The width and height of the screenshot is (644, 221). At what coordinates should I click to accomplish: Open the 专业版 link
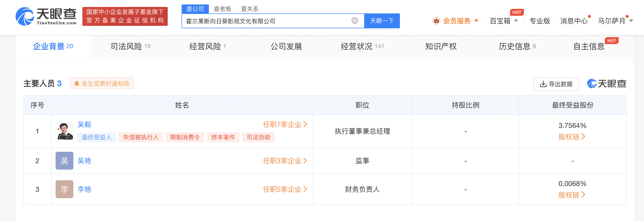[x=540, y=21]
